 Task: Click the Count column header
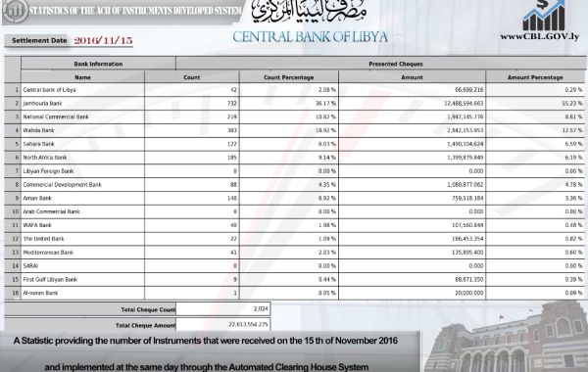click(x=192, y=77)
